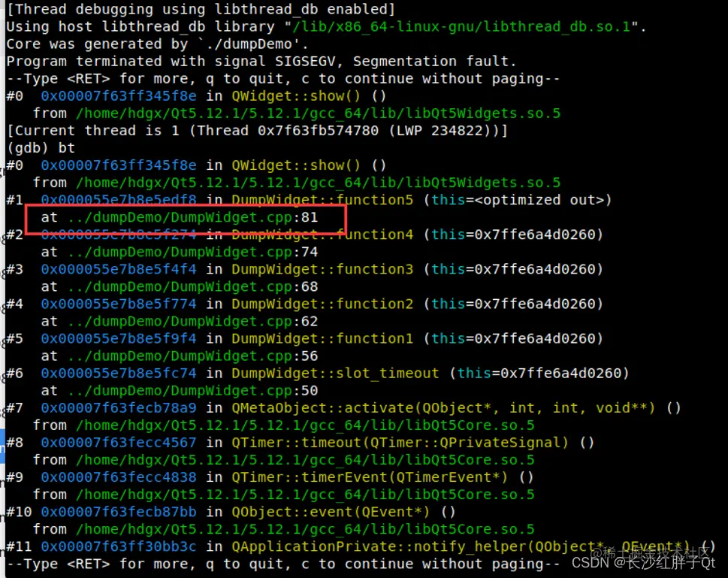The width and height of the screenshot is (728, 578).
Task: Click function name "DumpWidget::function2"
Action: (x=322, y=304)
